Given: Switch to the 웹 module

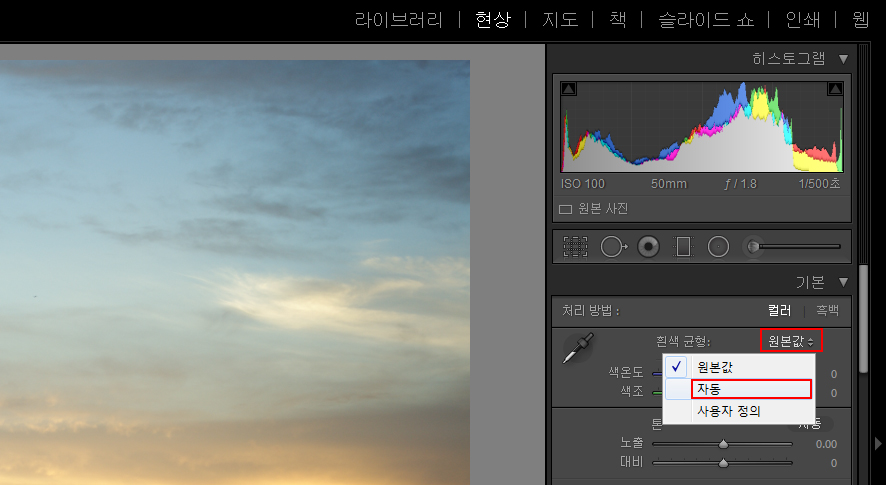Looking at the screenshot, I should click(861, 20).
